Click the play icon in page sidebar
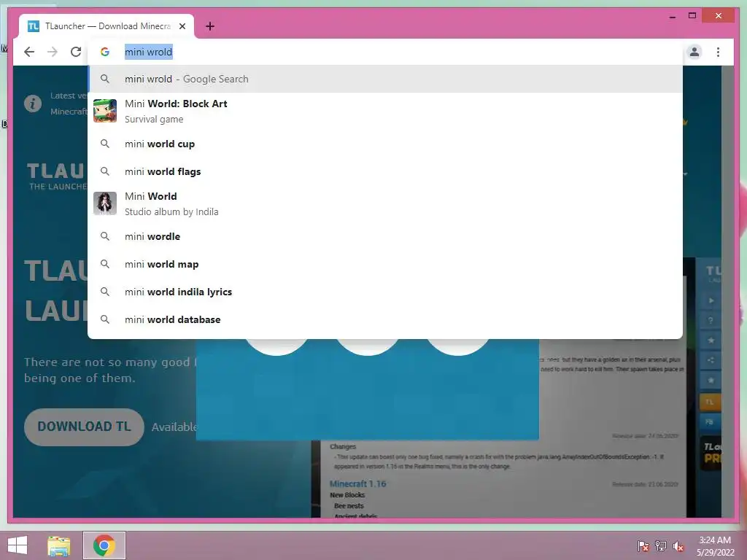This screenshot has height=560, width=747. (x=711, y=300)
